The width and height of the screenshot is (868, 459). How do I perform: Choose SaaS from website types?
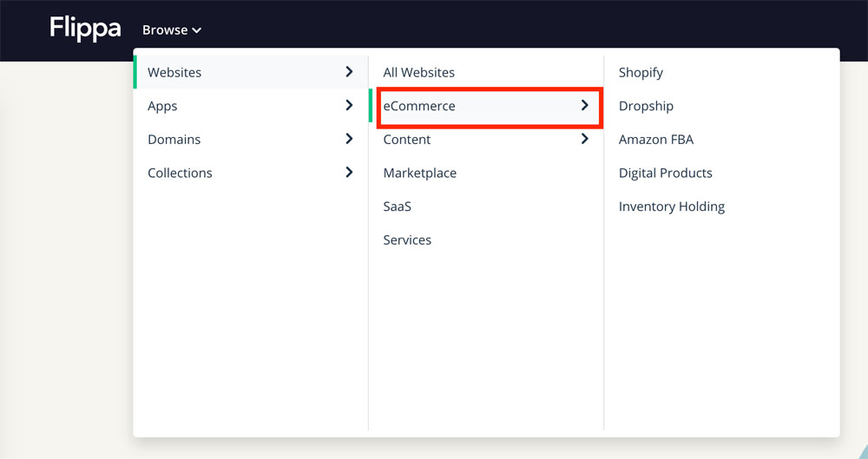[397, 206]
